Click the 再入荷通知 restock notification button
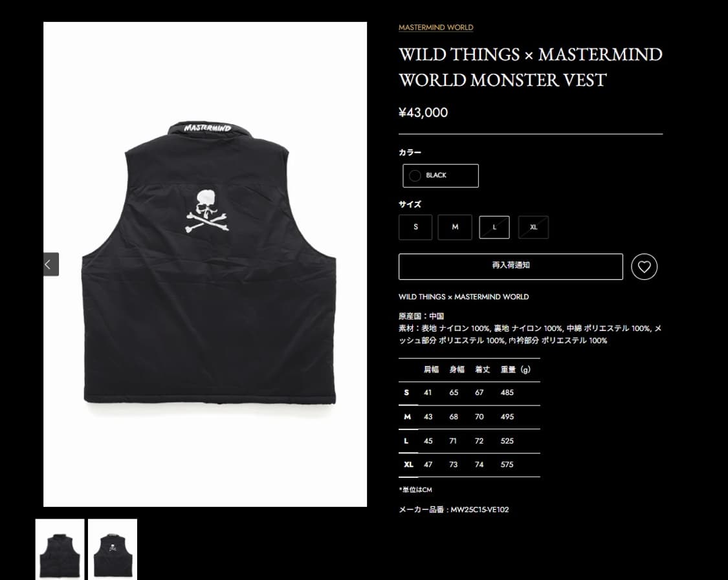This screenshot has width=728, height=580. 511,267
